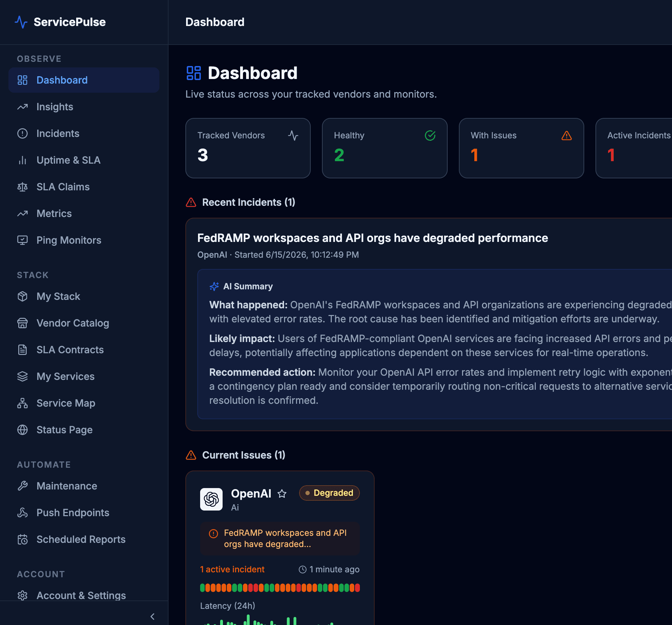
Task: Click the Ping Monitors screen icon
Action: pyautogui.click(x=22, y=240)
